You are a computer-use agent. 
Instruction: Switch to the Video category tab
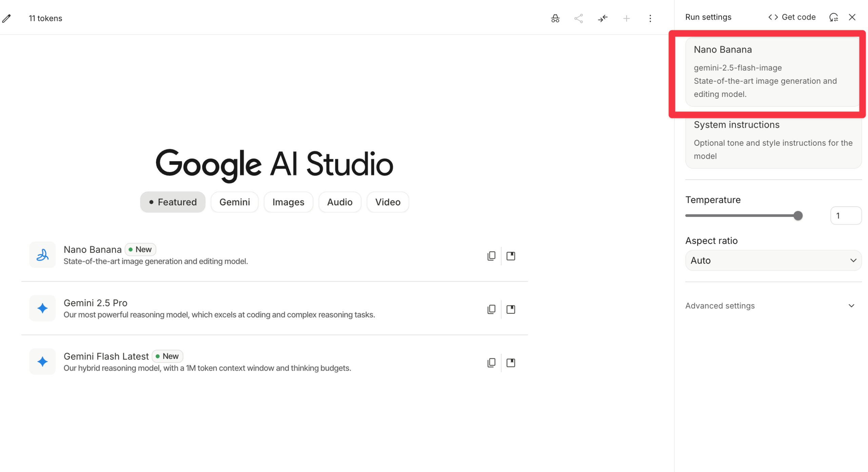tap(388, 202)
